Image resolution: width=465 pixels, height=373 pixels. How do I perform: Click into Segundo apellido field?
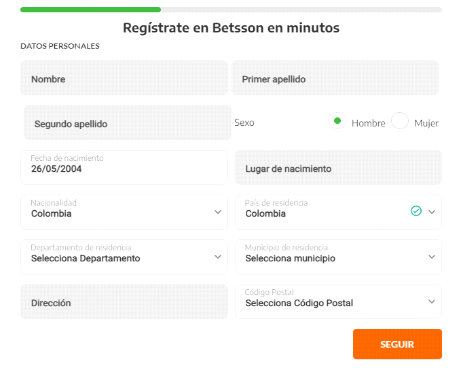(x=128, y=122)
